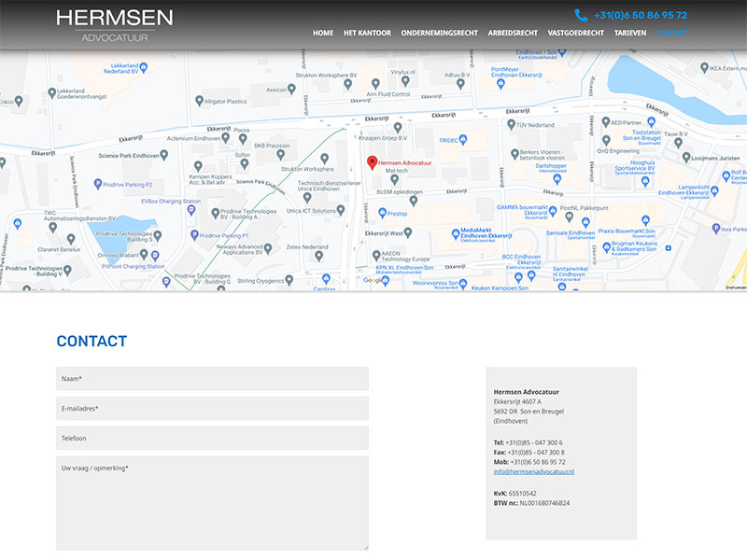Select the Berkers Vloeren map pin

514,154
